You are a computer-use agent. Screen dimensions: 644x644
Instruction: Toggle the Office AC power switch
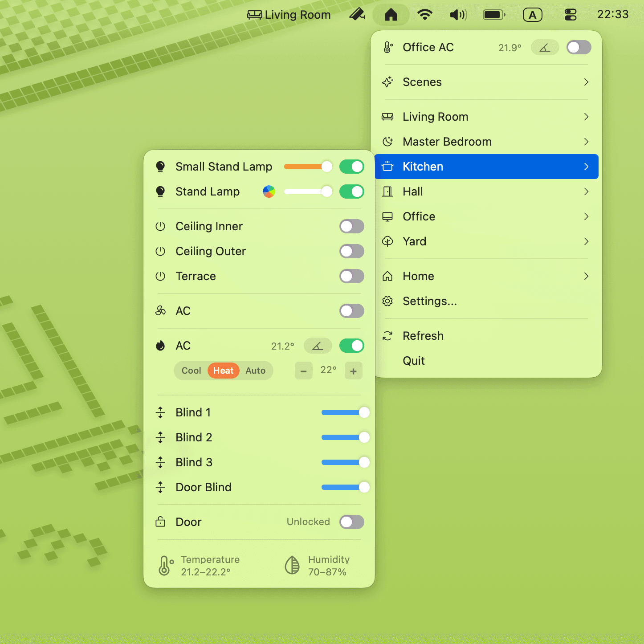(x=579, y=47)
